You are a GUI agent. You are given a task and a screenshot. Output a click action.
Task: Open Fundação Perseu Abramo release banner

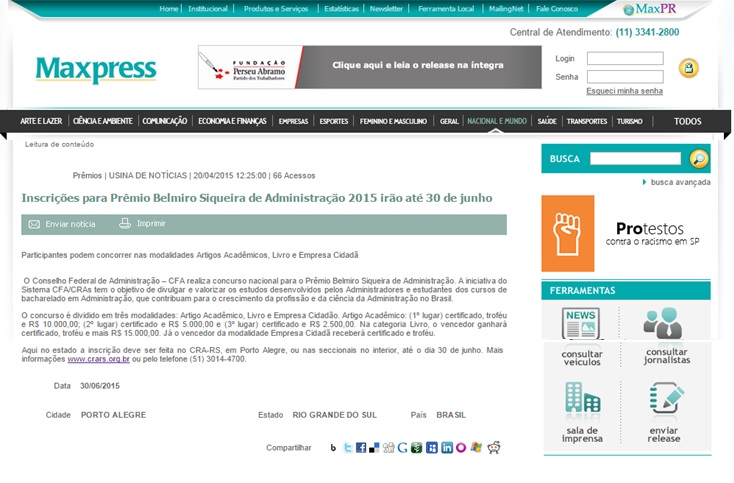[370, 67]
